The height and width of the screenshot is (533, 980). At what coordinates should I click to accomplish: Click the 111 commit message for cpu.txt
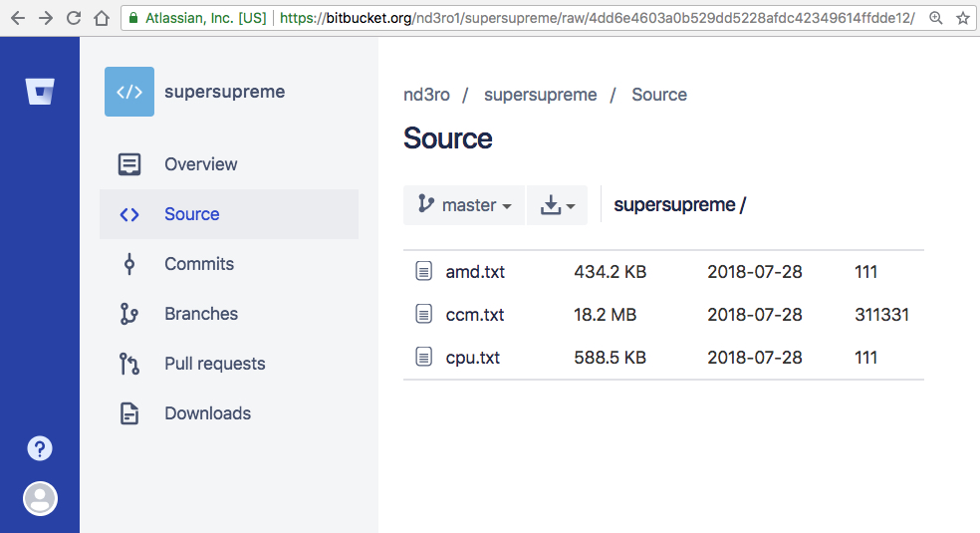tap(865, 358)
